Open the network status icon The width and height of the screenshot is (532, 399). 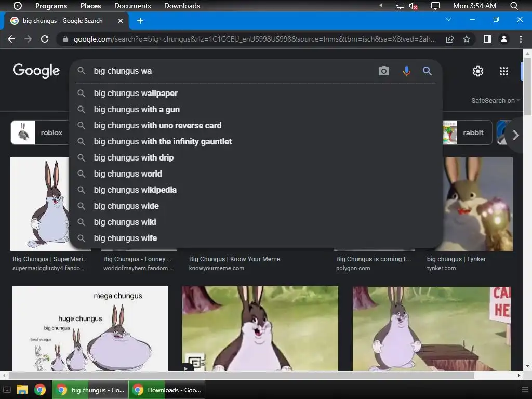pyautogui.click(x=400, y=6)
